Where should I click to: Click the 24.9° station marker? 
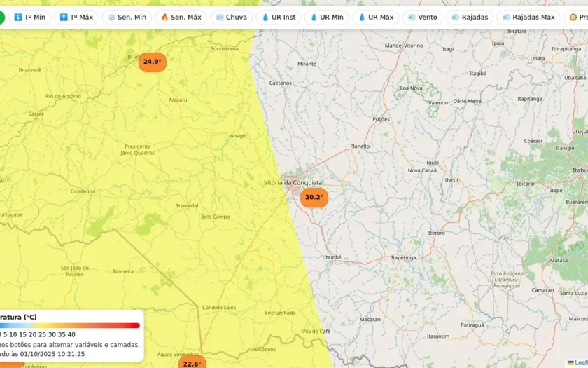tap(152, 62)
